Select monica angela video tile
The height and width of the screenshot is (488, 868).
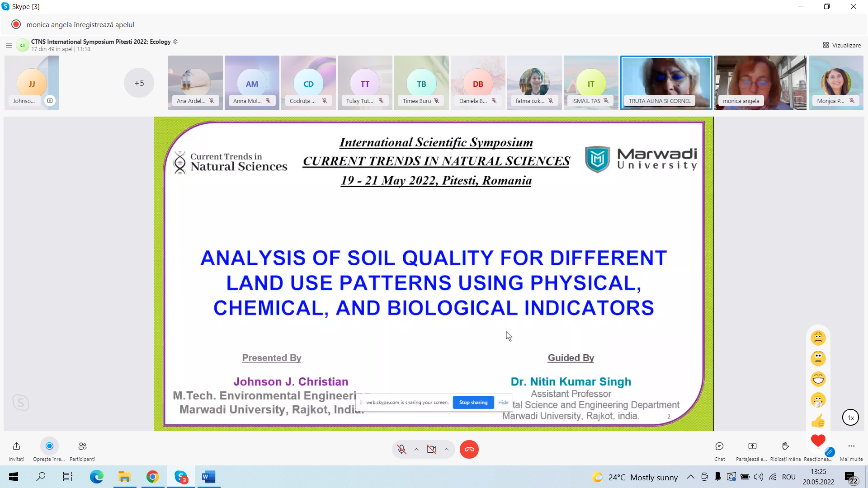click(760, 83)
